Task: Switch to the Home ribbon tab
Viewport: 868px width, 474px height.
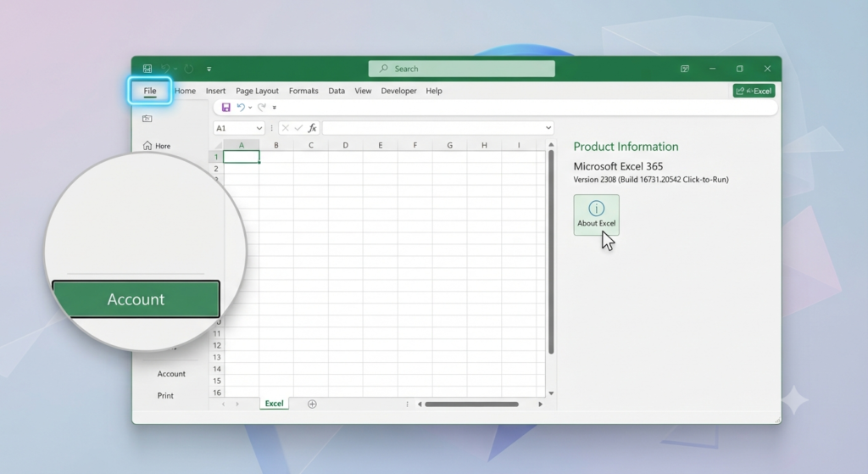Action: tap(185, 91)
